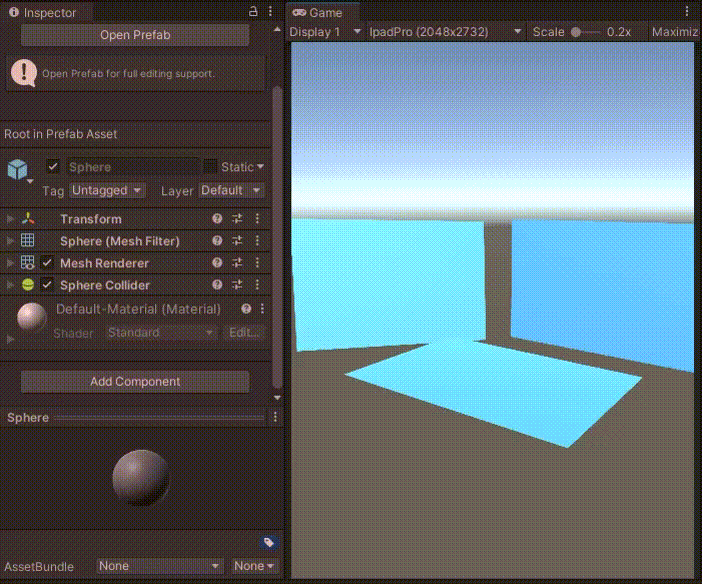
Task: Expand the Default-Material properties foldout
Action: tap(10, 339)
